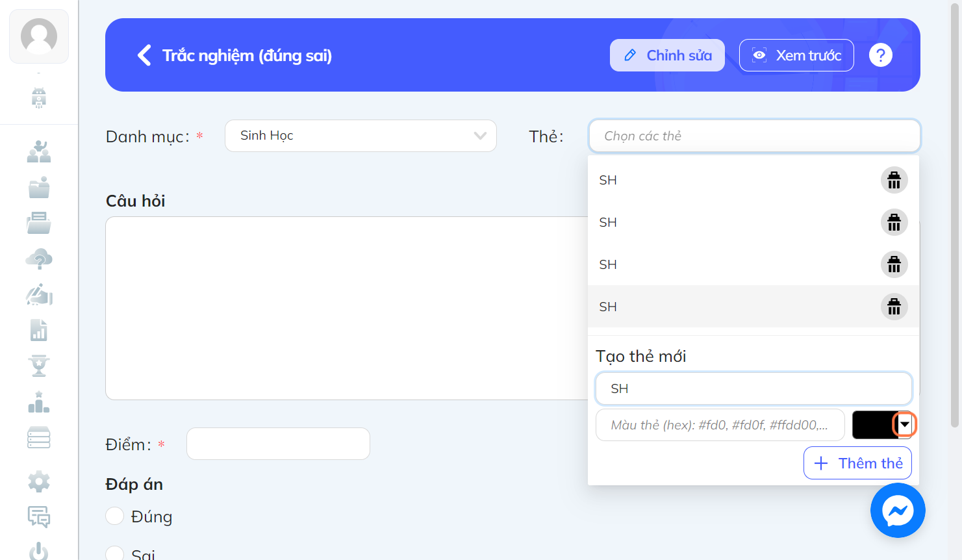The image size is (962, 560).
Task: Click the power icon in the sidebar
Action: pyautogui.click(x=39, y=551)
